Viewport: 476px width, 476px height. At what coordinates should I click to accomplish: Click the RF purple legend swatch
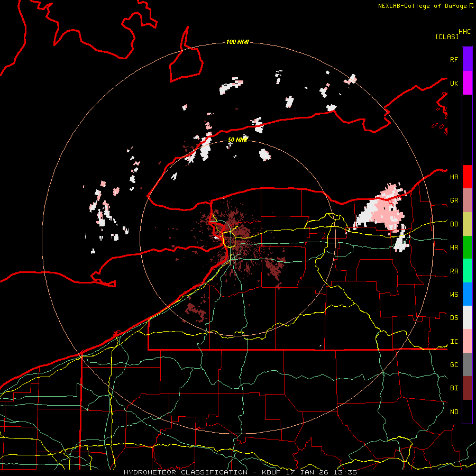tap(467, 59)
